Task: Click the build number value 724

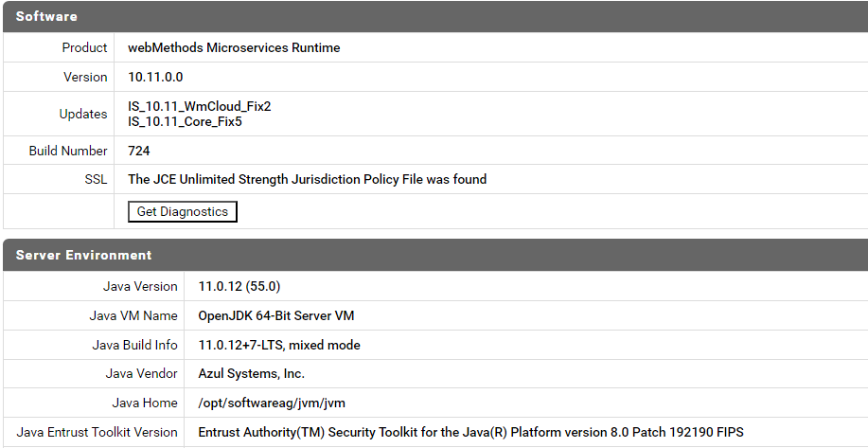Action: coord(138,151)
